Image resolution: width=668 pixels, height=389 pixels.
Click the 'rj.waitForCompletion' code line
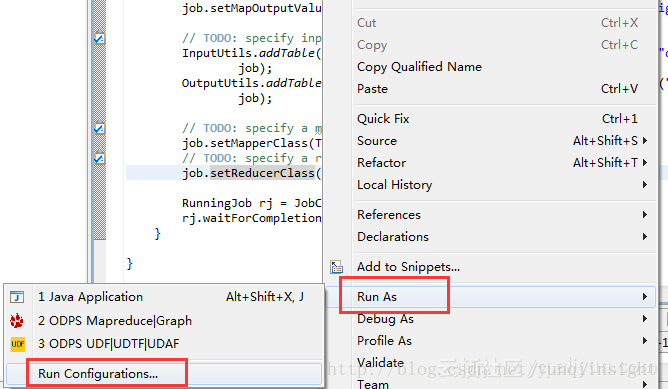(251, 218)
